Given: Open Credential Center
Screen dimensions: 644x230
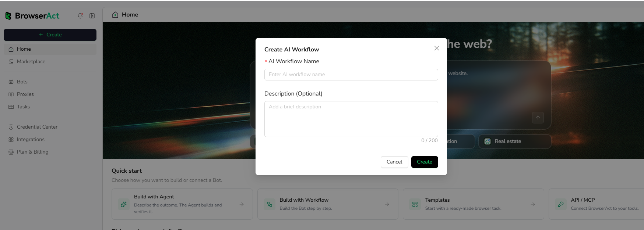Looking at the screenshot, I should pyautogui.click(x=50, y=127).
